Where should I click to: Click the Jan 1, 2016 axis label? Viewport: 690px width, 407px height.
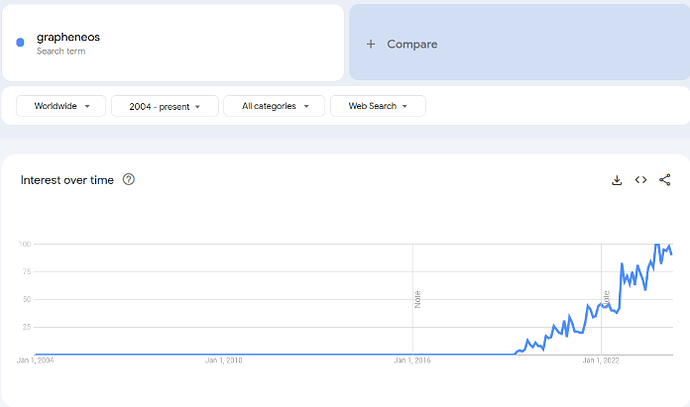[412, 360]
